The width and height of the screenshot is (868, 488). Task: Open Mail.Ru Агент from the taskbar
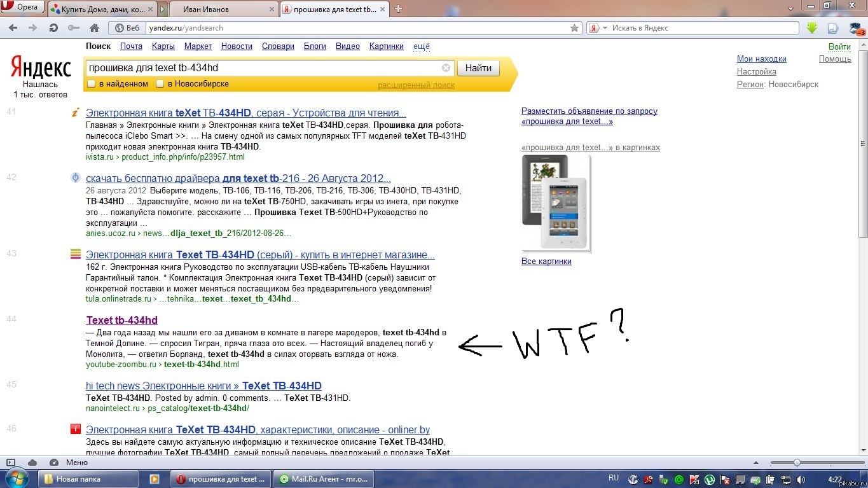(323, 479)
